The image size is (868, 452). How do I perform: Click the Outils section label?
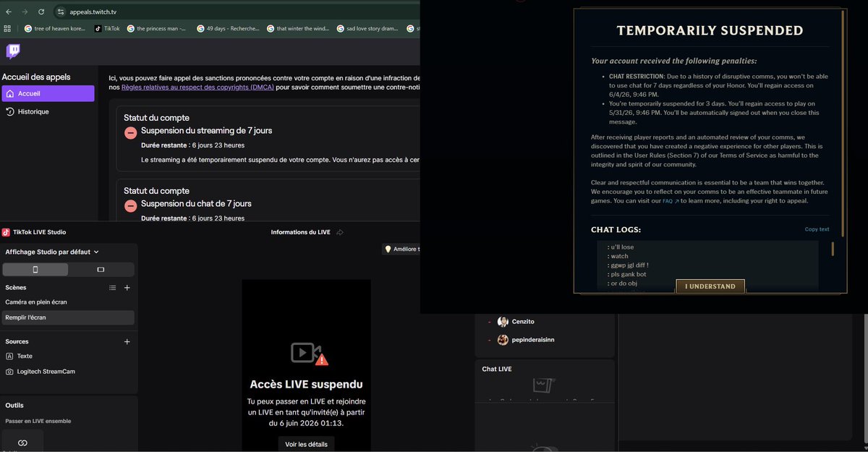pos(14,406)
